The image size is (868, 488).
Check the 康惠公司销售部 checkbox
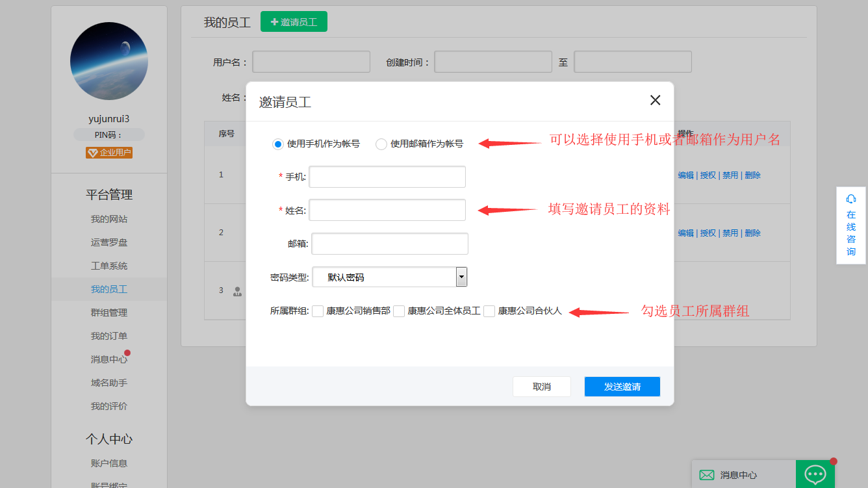pos(318,311)
